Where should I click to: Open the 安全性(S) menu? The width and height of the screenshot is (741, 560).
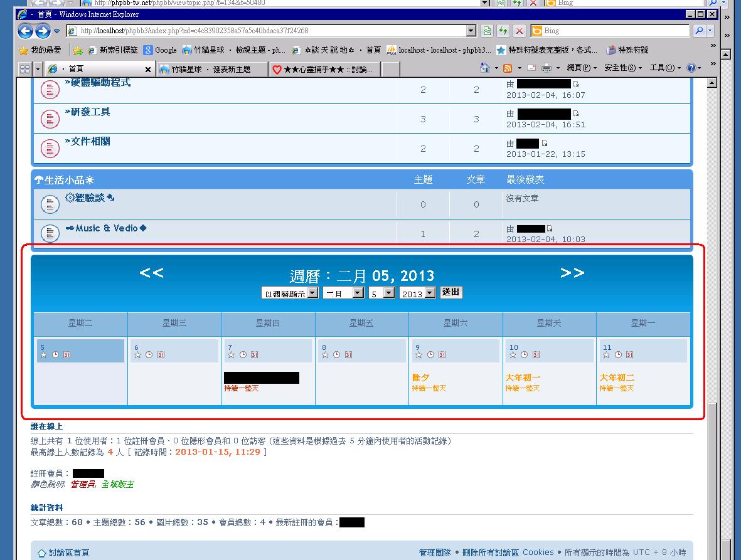point(623,68)
